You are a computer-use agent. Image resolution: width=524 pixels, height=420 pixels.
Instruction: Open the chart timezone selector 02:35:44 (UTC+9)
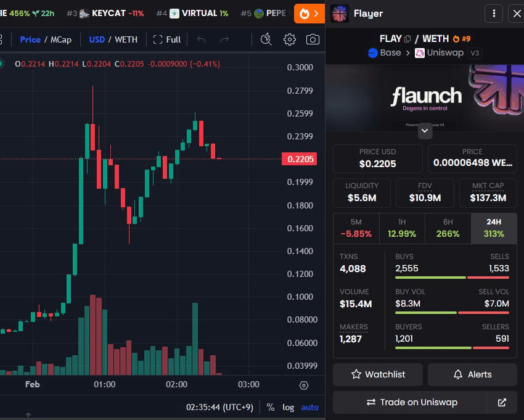(x=219, y=407)
